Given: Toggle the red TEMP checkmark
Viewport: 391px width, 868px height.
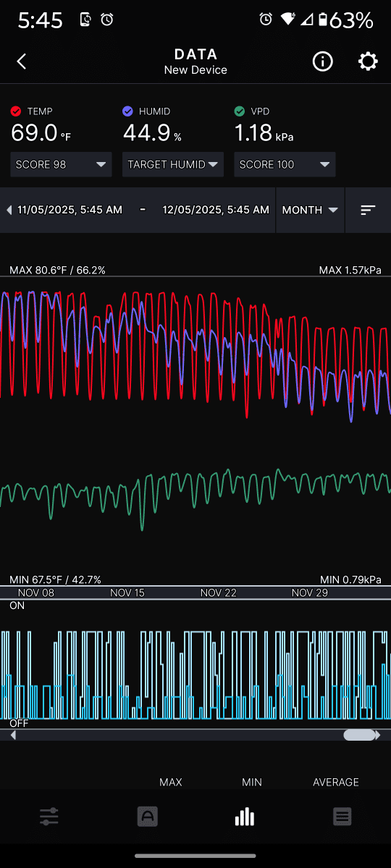Looking at the screenshot, I should (17, 111).
